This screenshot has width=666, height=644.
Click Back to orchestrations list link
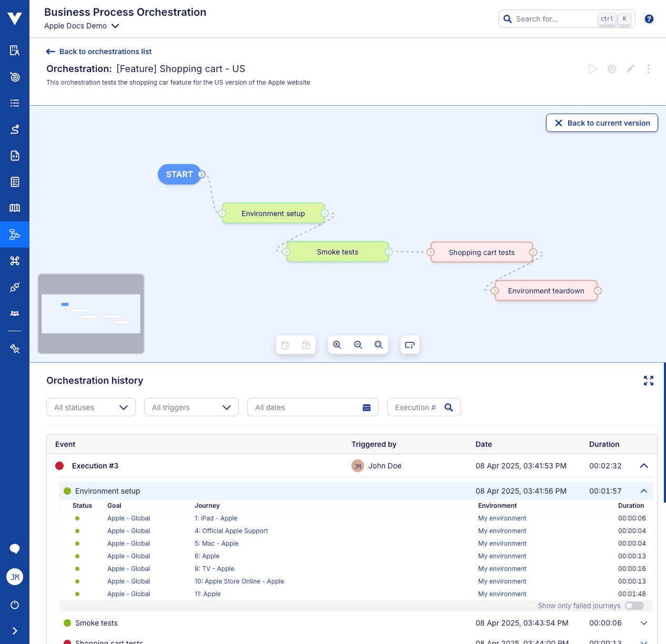98,52
